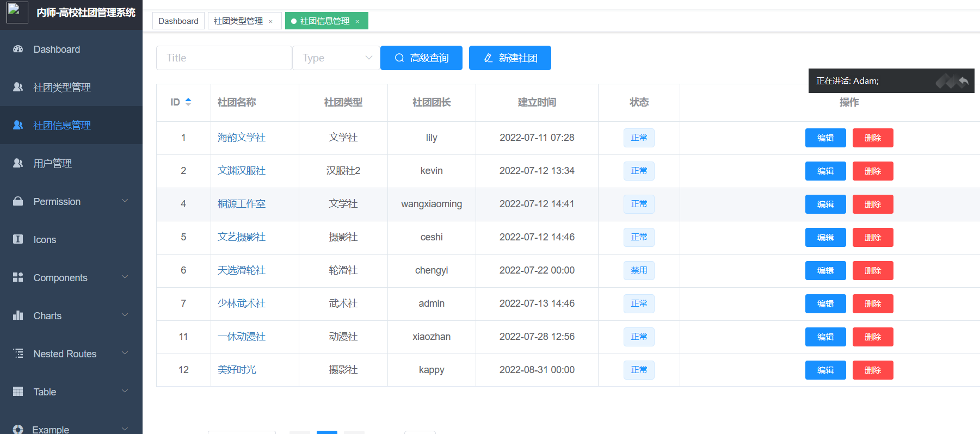Screen dimensions: 980x434
Task: Sort table by the ID column arrows
Action: pyautogui.click(x=188, y=102)
